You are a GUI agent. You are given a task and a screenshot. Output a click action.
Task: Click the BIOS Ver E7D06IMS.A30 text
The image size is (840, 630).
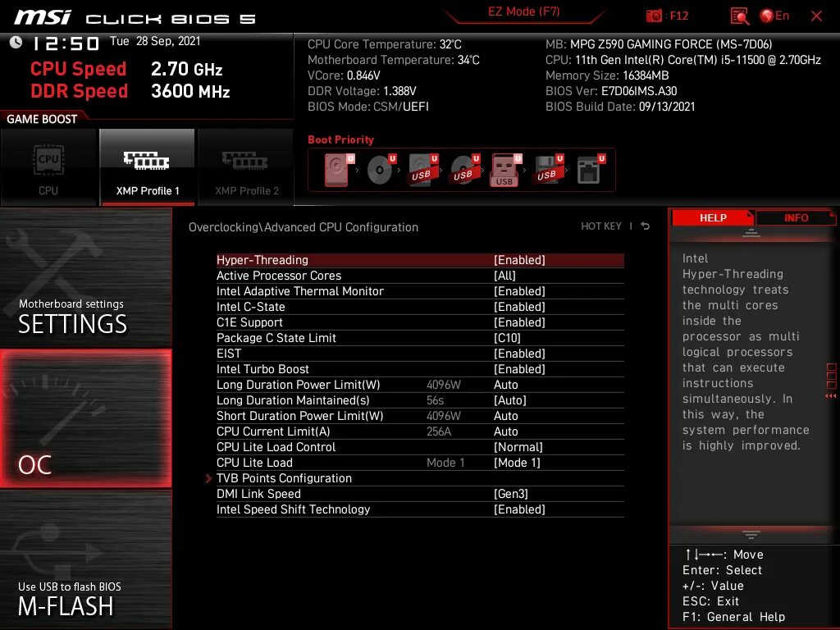610,91
